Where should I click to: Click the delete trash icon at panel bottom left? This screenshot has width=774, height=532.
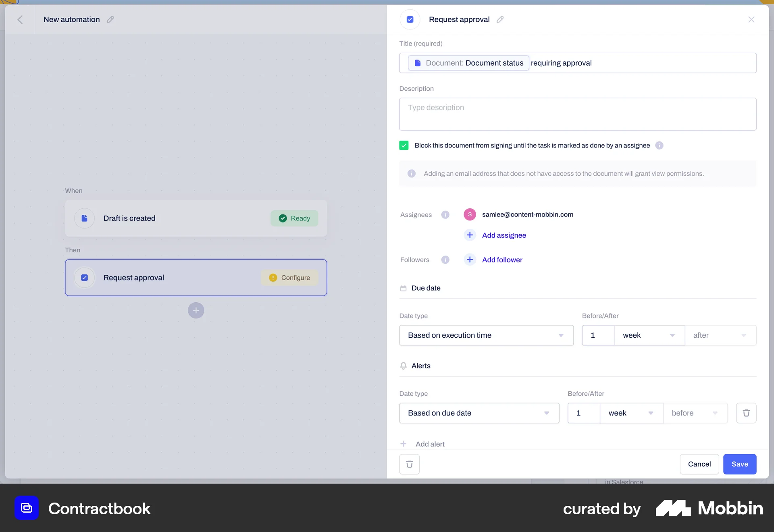click(x=409, y=464)
